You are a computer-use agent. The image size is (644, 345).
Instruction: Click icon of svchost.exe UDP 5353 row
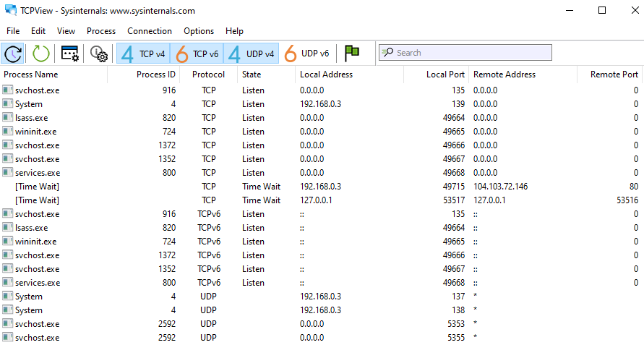tap(7, 323)
